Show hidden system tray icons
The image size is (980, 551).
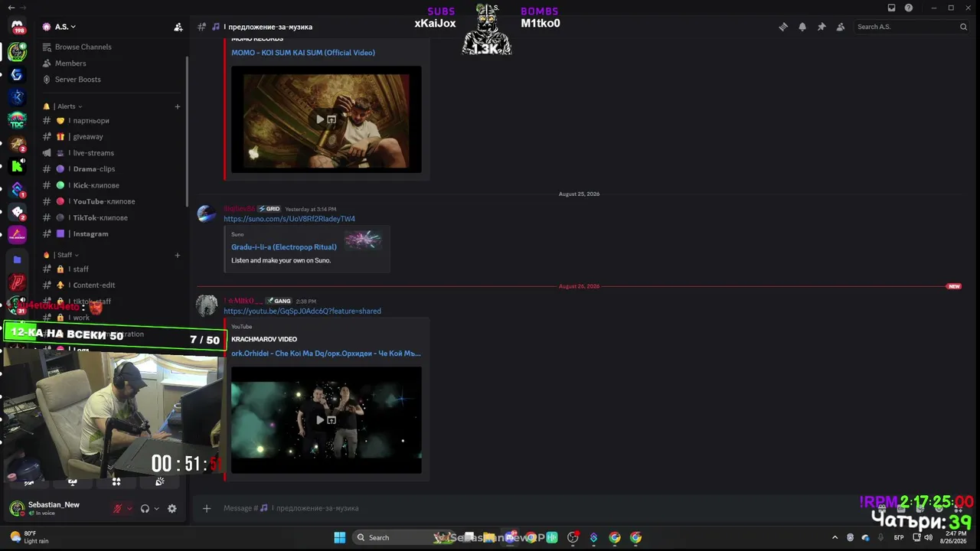click(835, 537)
